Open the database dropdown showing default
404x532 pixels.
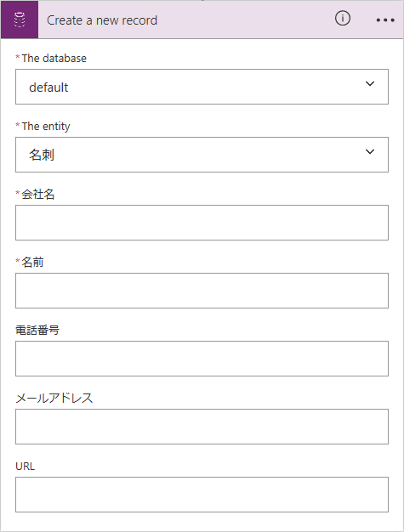[x=202, y=87]
